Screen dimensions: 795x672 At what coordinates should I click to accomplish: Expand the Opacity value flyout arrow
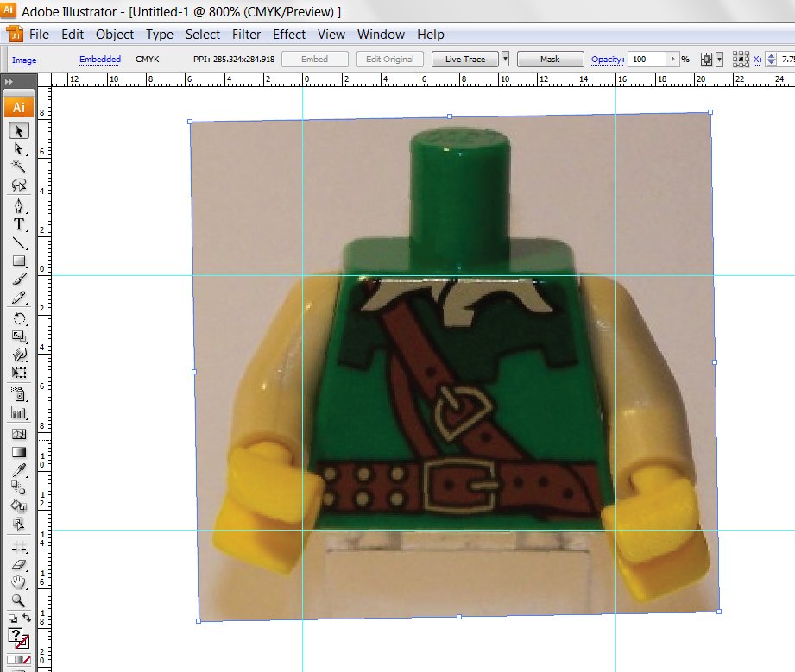point(673,60)
